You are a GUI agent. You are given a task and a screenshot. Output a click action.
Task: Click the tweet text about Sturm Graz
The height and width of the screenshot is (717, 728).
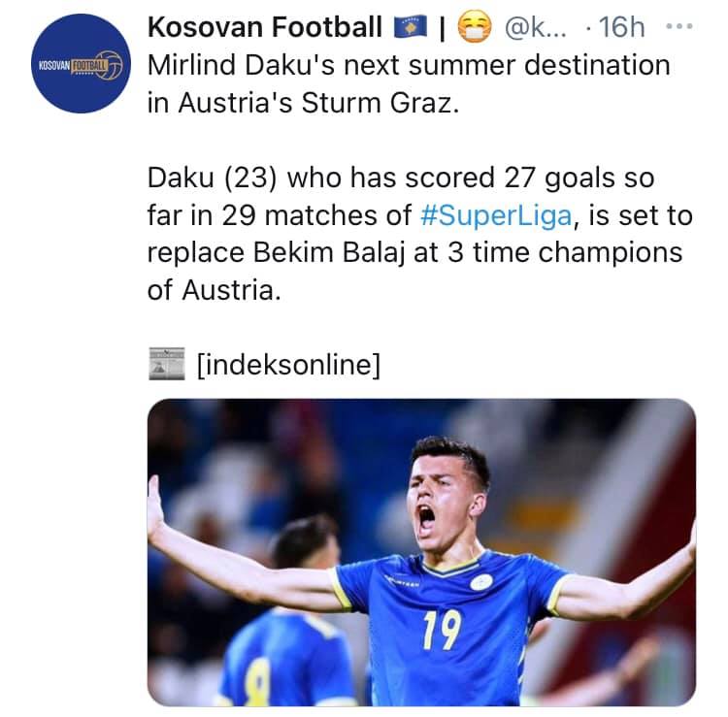(x=409, y=83)
